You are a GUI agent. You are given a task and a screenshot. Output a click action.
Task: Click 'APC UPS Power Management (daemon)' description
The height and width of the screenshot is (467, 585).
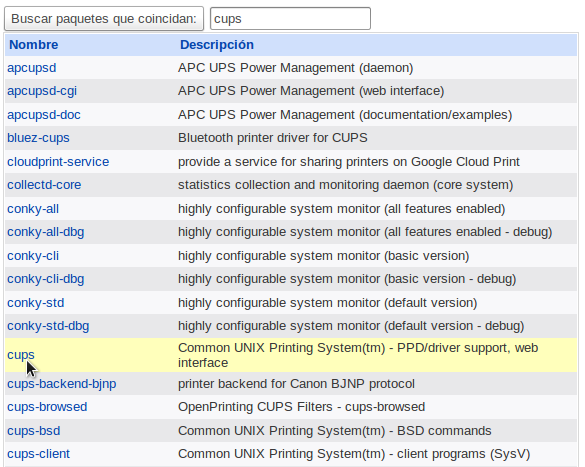pyautogui.click(x=295, y=68)
